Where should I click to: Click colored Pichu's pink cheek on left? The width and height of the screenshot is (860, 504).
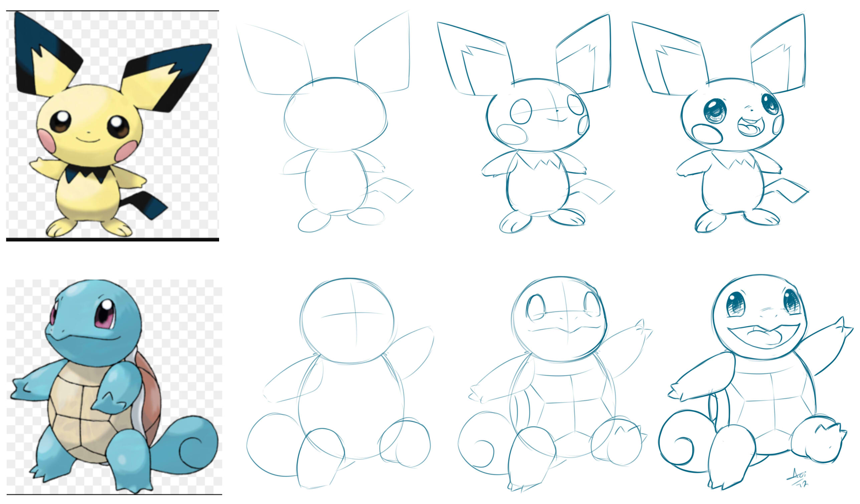47,141
